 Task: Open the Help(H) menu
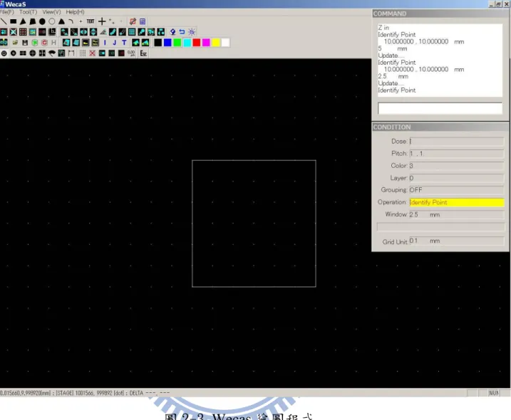pyautogui.click(x=75, y=12)
